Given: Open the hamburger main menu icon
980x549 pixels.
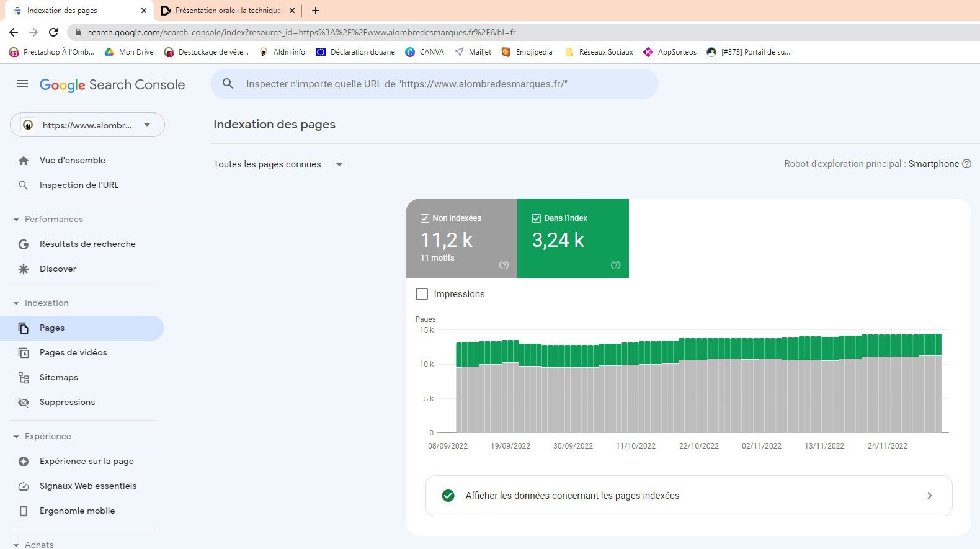Looking at the screenshot, I should click(22, 84).
